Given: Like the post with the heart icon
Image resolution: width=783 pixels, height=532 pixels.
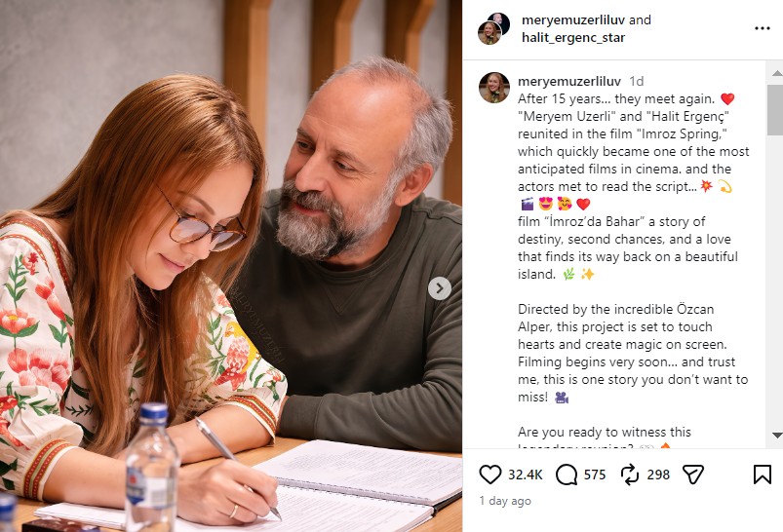Looking at the screenshot, I should [x=490, y=475].
